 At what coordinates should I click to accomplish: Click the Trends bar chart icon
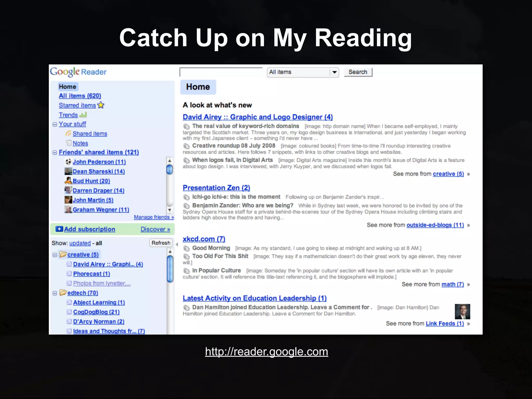coord(83,115)
